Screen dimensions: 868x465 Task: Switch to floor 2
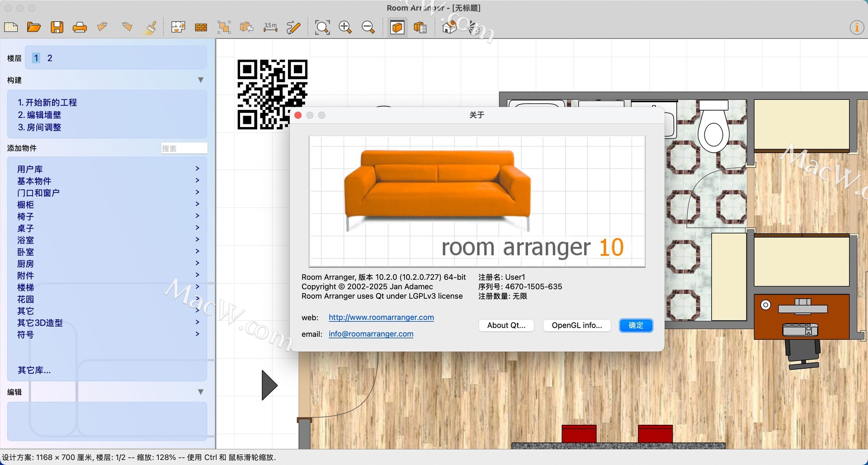coord(50,58)
